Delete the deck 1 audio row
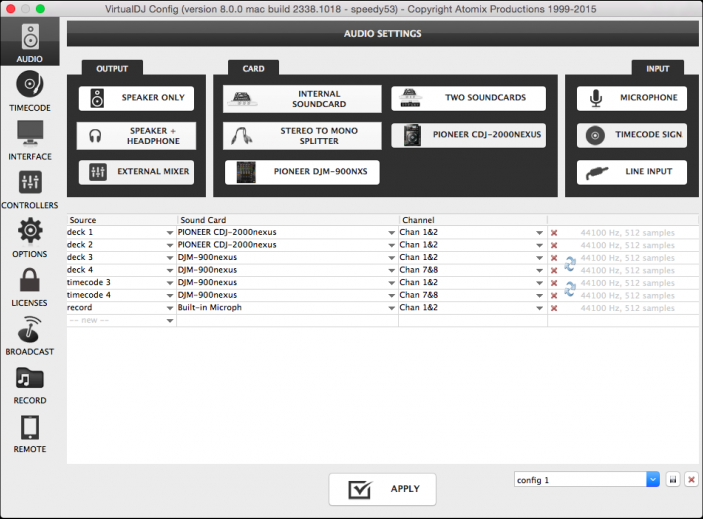This screenshot has width=703, height=519. [554, 233]
